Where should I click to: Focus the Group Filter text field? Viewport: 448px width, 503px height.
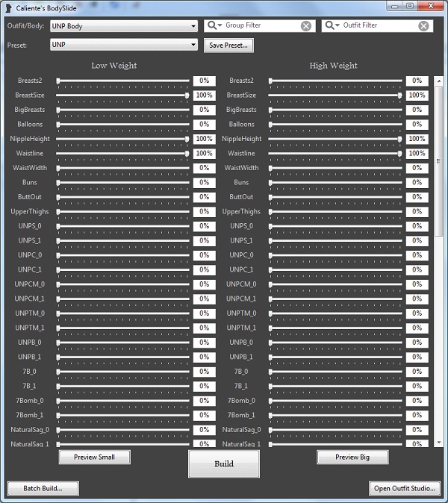261,25
